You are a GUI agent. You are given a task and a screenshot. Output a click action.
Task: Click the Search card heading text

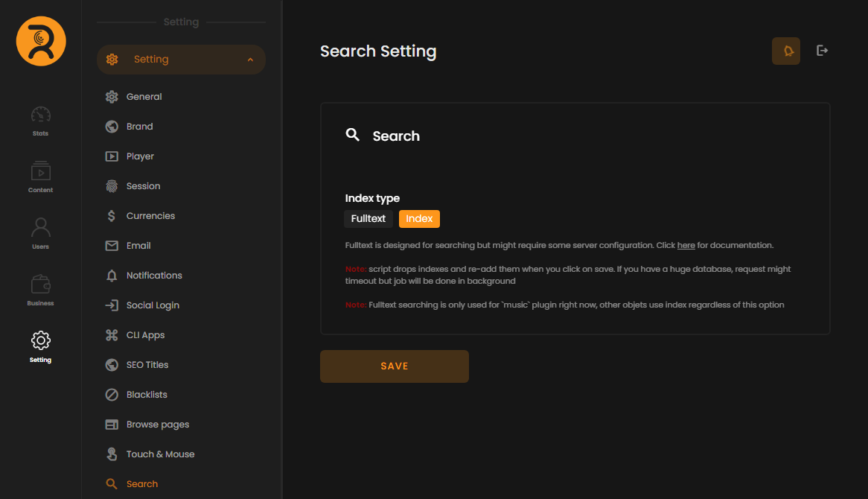pyautogui.click(x=396, y=136)
